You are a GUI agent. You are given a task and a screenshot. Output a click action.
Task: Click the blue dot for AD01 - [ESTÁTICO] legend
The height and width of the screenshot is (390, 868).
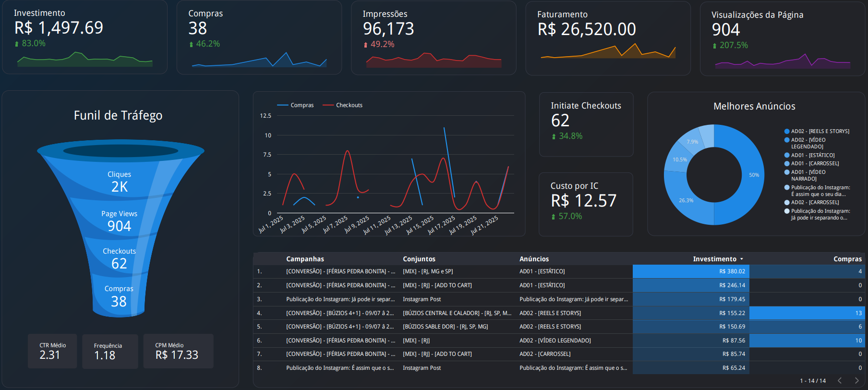pos(787,155)
